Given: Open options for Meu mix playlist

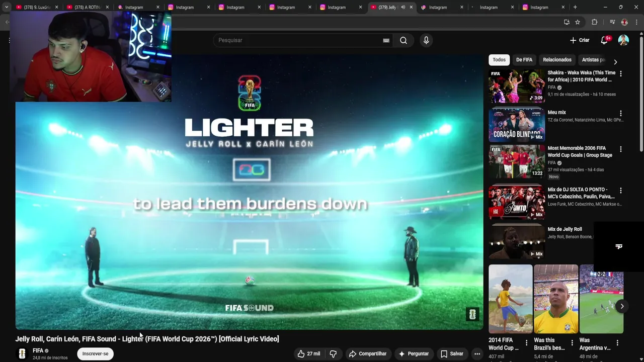Looking at the screenshot, I should tap(620, 113).
